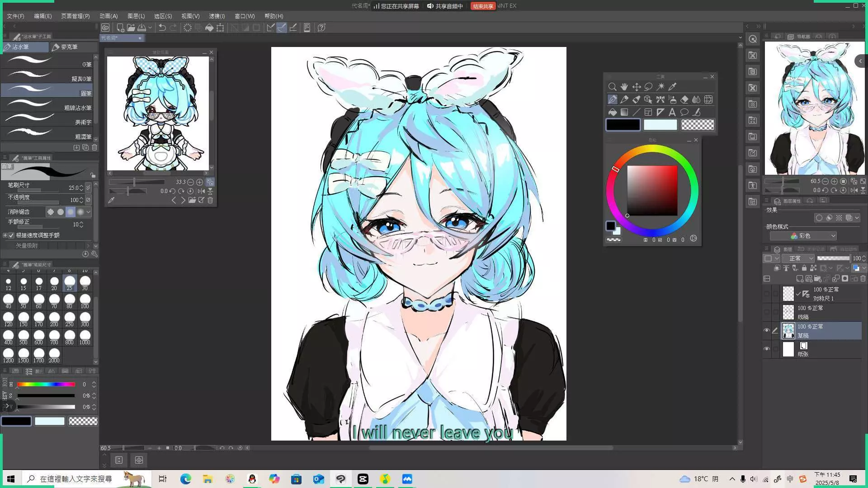The width and height of the screenshot is (868, 488).
Task: Click the Undo arrow in command bar
Action: click(x=162, y=28)
